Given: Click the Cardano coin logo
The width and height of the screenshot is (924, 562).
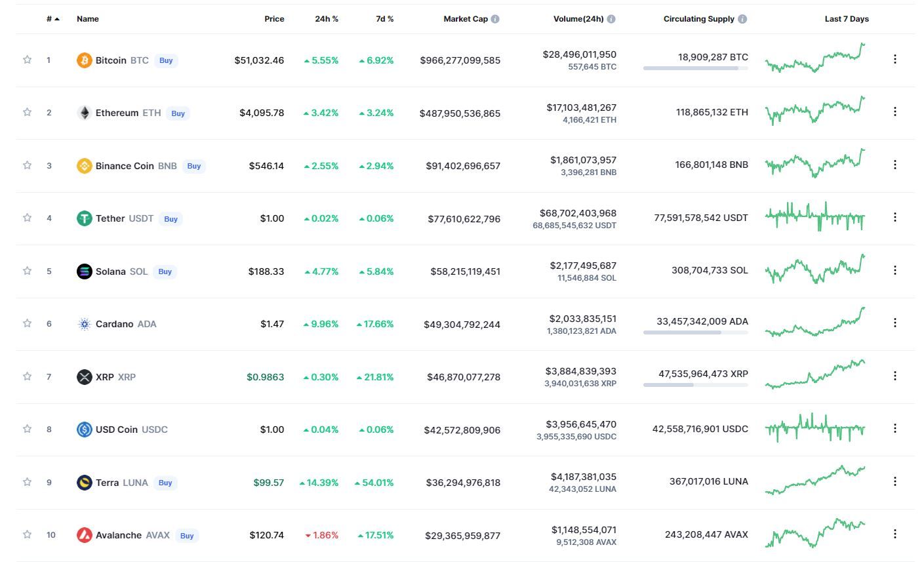Looking at the screenshot, I should 84,324.
